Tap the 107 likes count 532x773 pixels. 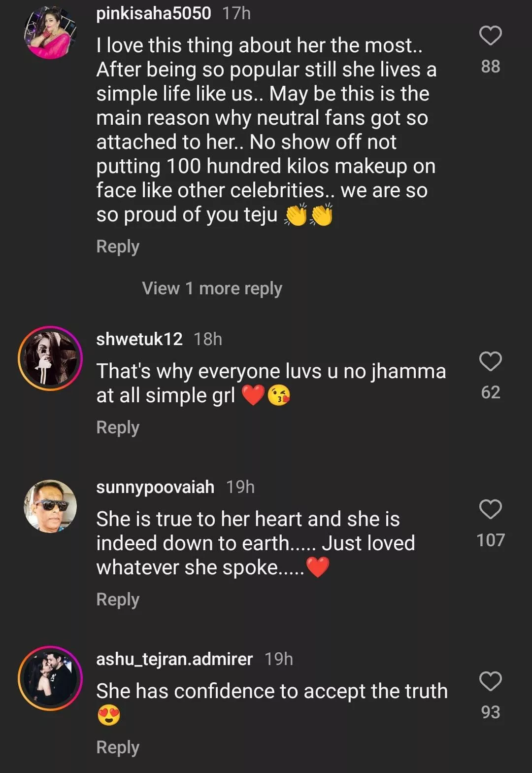click(x=490, y=540)
